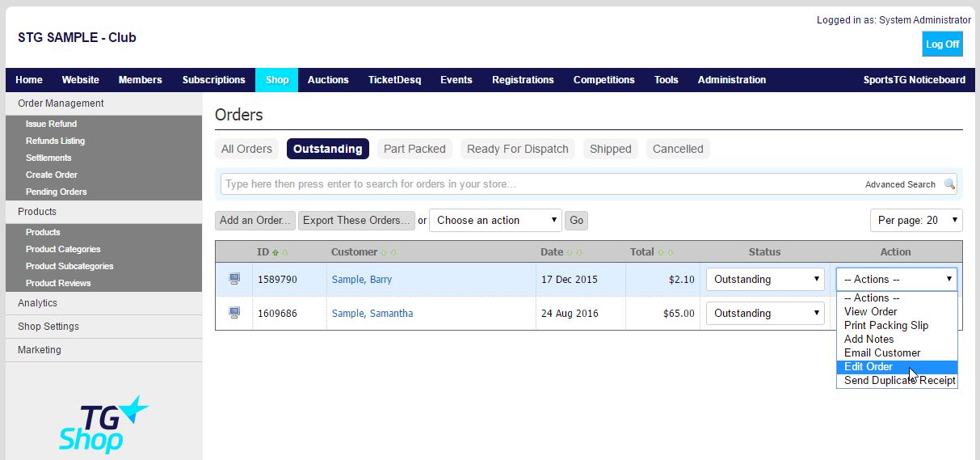Open Create Order in sidebar
This screenshot has height=460, width=980.
tap(52, 175)
